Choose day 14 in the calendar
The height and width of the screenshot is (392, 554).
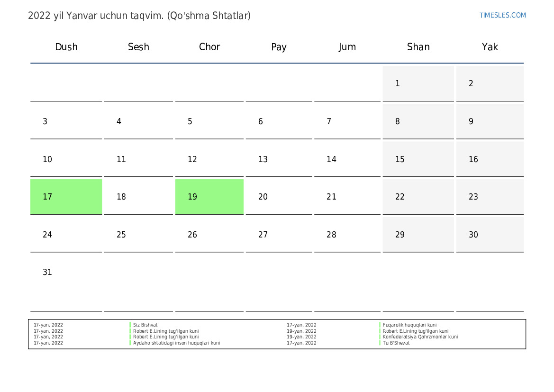point(347,159)
